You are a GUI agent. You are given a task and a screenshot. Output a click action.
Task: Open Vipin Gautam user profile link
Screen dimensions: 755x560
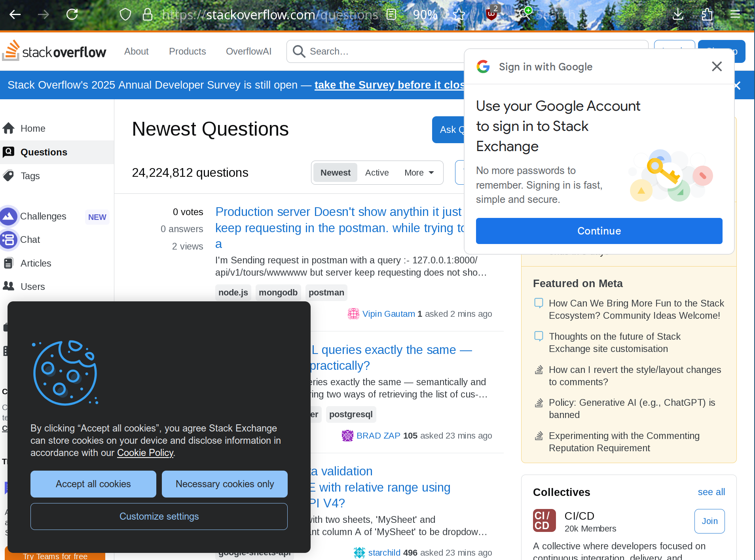coord(389,314)
